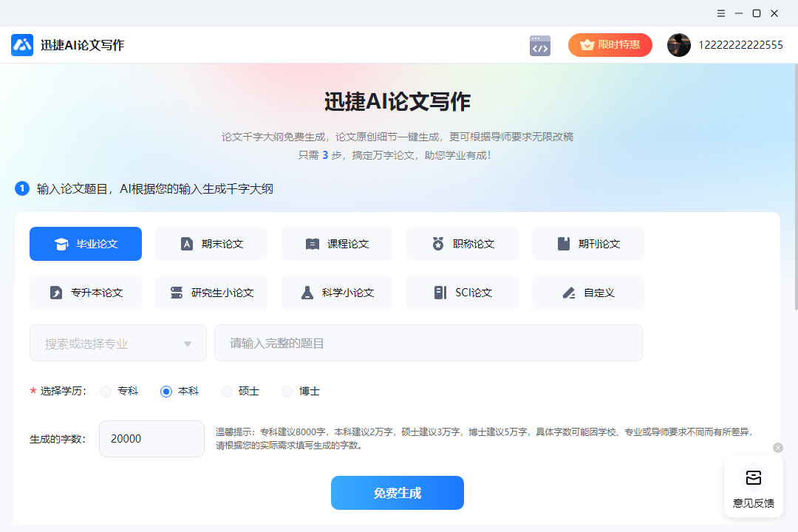Open the 意见反馈 feedback icon

click(x=753, y=478)
